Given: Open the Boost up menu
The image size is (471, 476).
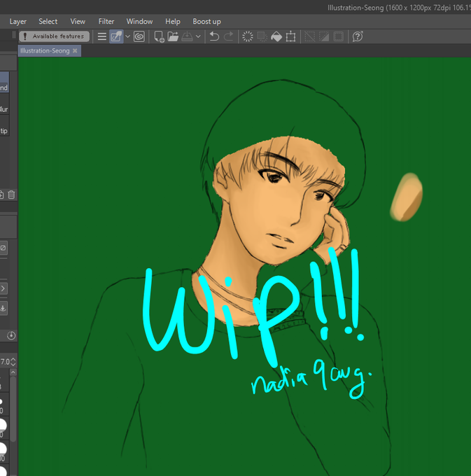Looking at the screenshot, I should [x=206, y=22].
